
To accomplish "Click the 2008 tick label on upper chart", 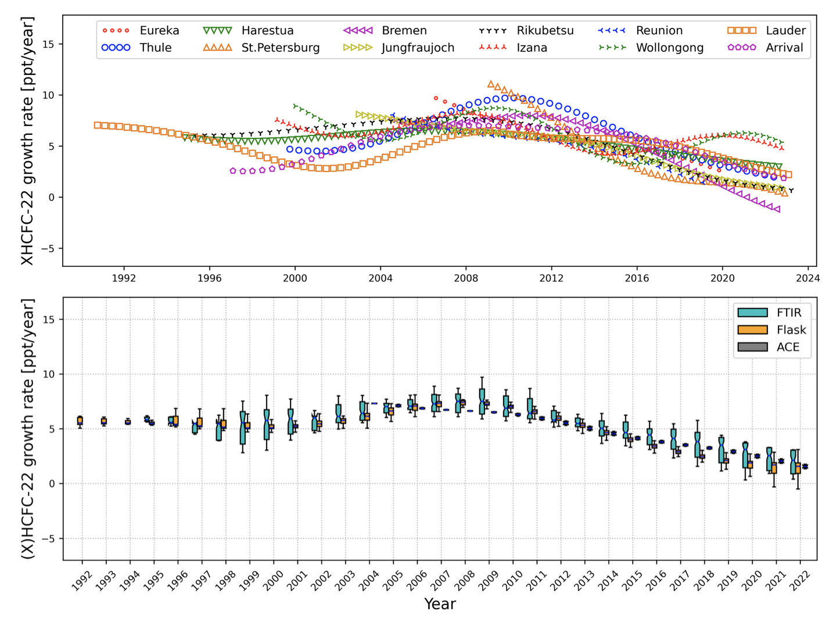I will pos(466,278).
